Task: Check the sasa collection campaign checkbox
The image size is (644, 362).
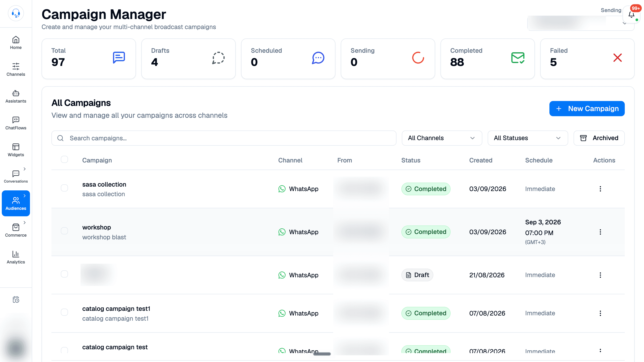Action: tap(64, 188)
